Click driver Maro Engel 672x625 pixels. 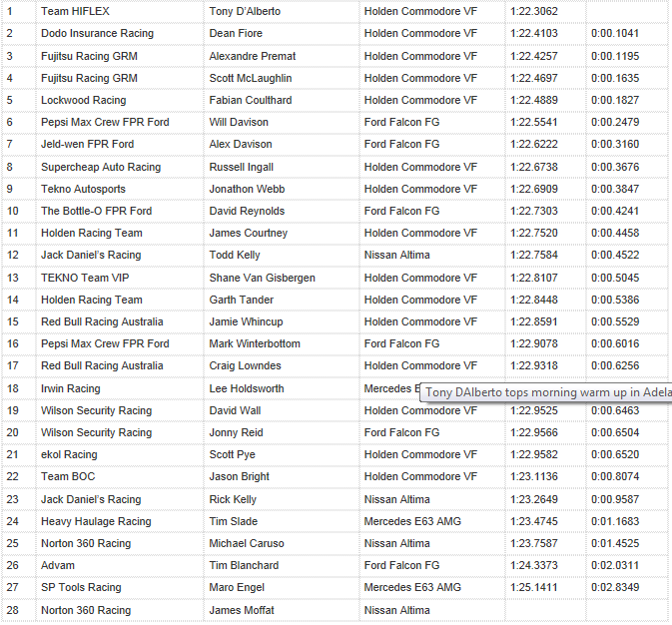pos(237,588)
